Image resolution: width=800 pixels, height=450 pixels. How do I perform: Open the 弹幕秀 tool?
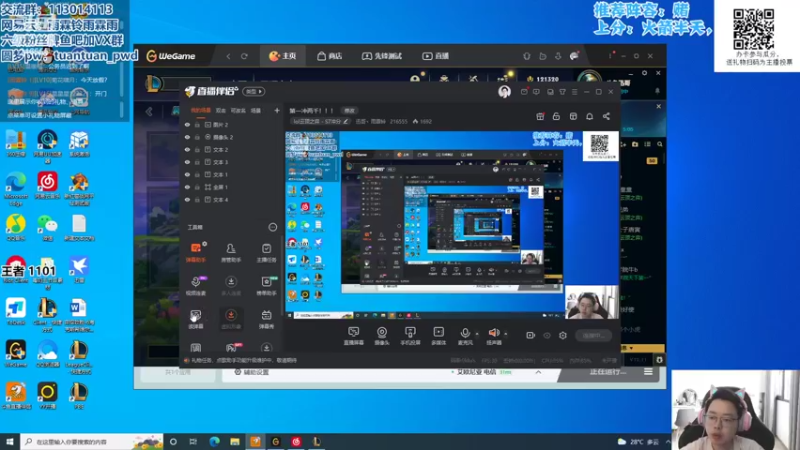click(x=266, y=319)
